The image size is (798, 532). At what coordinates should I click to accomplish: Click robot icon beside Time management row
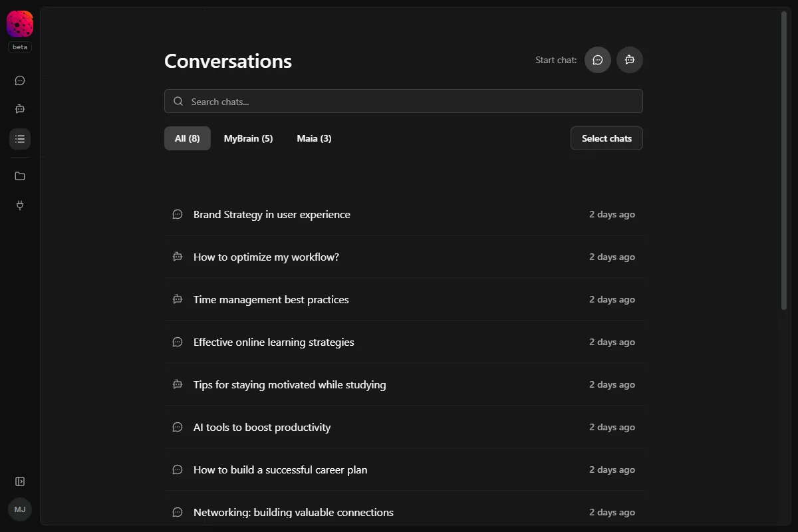pyautogui.click(x=178, y=299)
